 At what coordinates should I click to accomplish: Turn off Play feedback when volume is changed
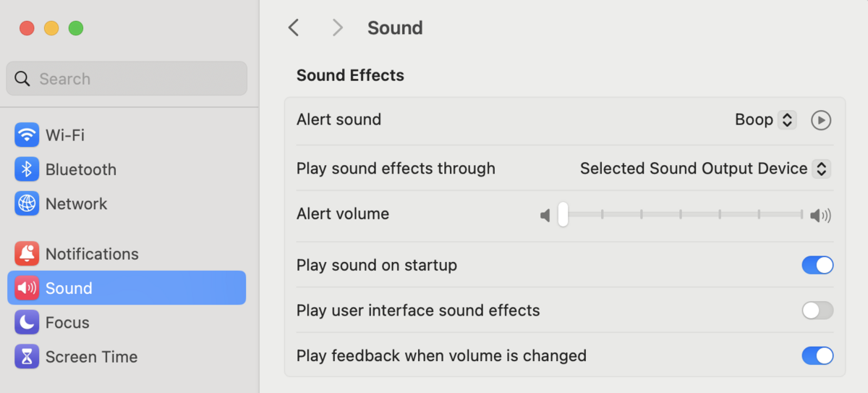pos(817,356)
